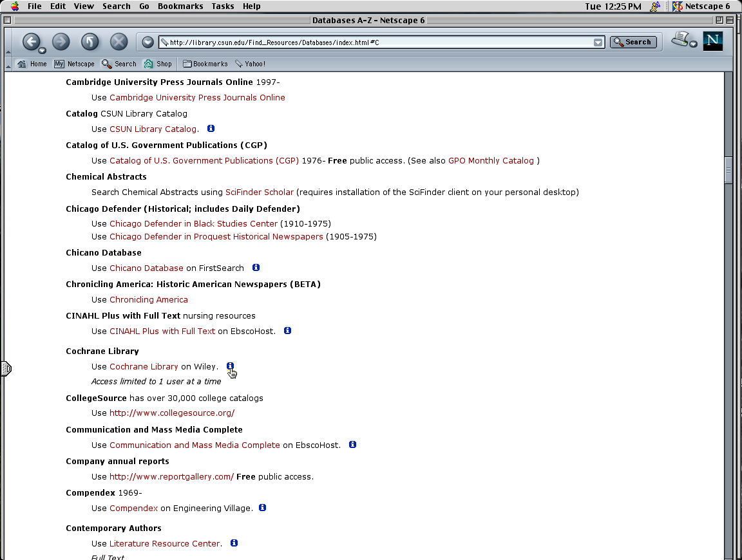Viewport: 742px width, 560px height.
Task: Open Chicago Defender in Black Studies Center link
Action: point(193,224)
